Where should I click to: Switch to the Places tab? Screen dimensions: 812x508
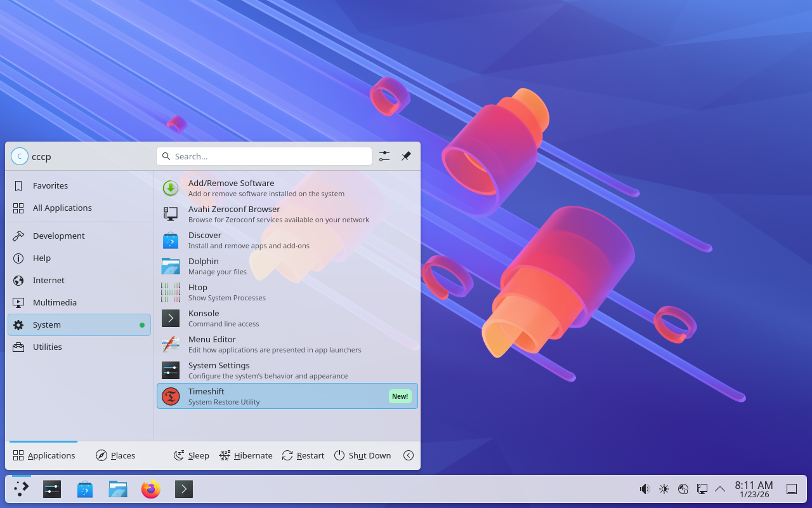tap(115, 455)
